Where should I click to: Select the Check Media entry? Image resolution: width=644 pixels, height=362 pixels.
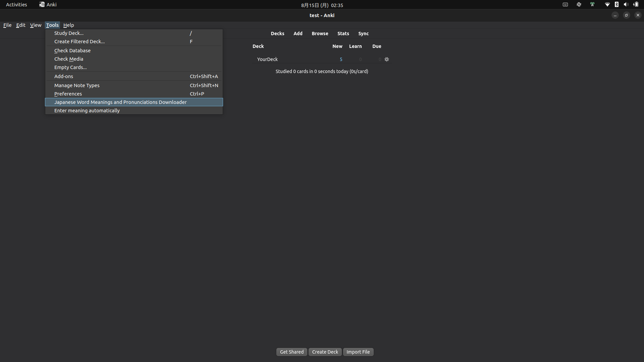tap(134, 59)
